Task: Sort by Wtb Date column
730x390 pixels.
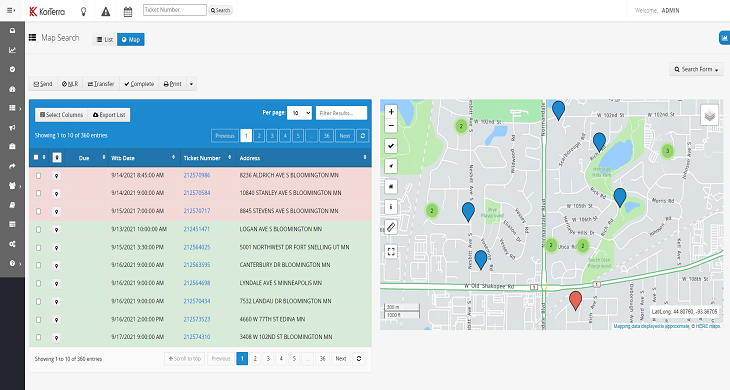Action: pos(143,158)
